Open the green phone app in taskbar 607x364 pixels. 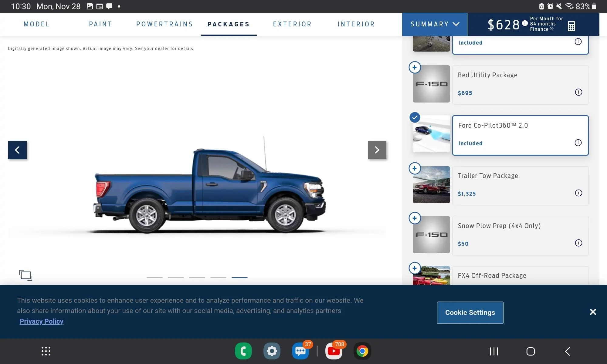point(243,351)
